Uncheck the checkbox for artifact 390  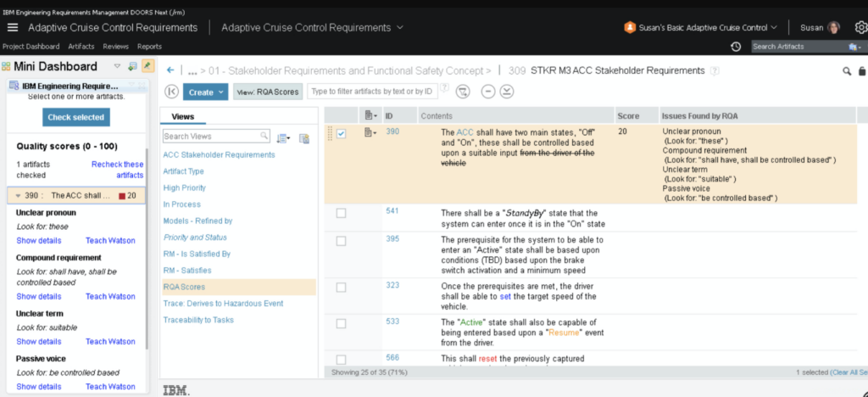(x=341, y=133)
